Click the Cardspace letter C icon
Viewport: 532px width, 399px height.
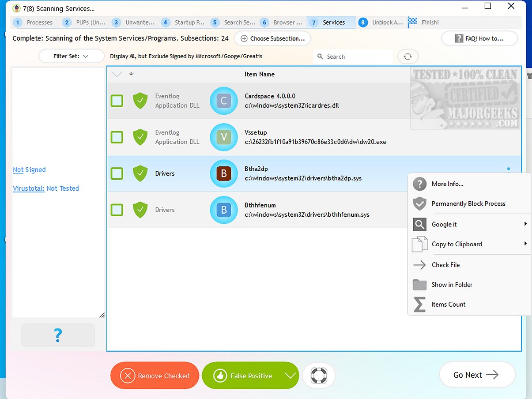click(x=223, y=101)
